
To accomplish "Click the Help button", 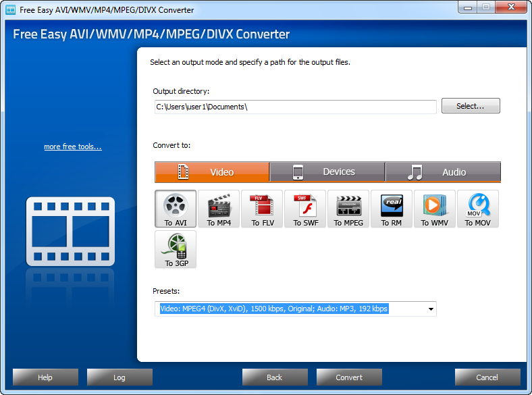I will 45,377.
